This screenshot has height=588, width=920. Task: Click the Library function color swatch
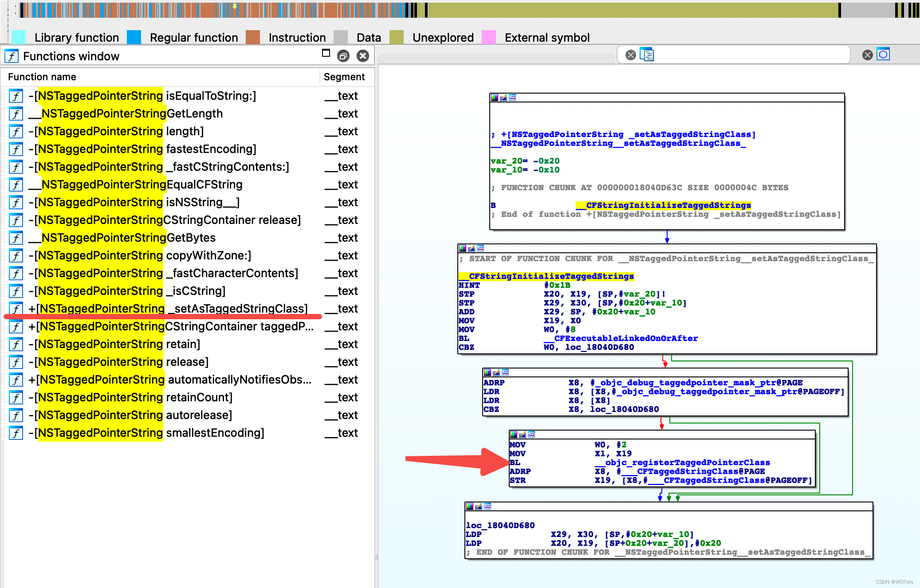pos(19,37)
